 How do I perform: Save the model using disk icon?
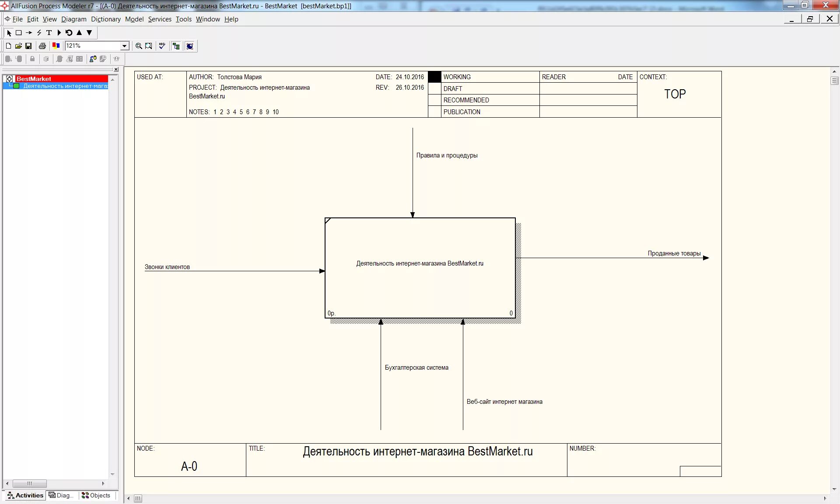(x=28, y=46)
